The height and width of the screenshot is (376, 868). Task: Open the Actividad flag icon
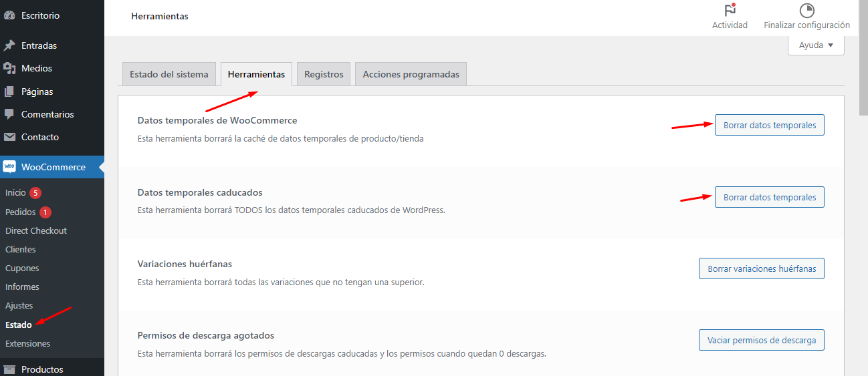(x=730, y=11)
